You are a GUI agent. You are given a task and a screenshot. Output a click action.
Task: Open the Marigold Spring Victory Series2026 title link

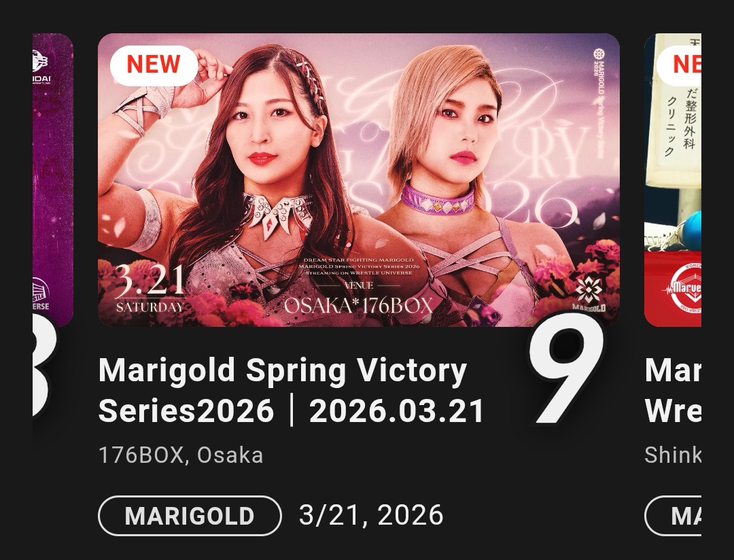[291, 391]
